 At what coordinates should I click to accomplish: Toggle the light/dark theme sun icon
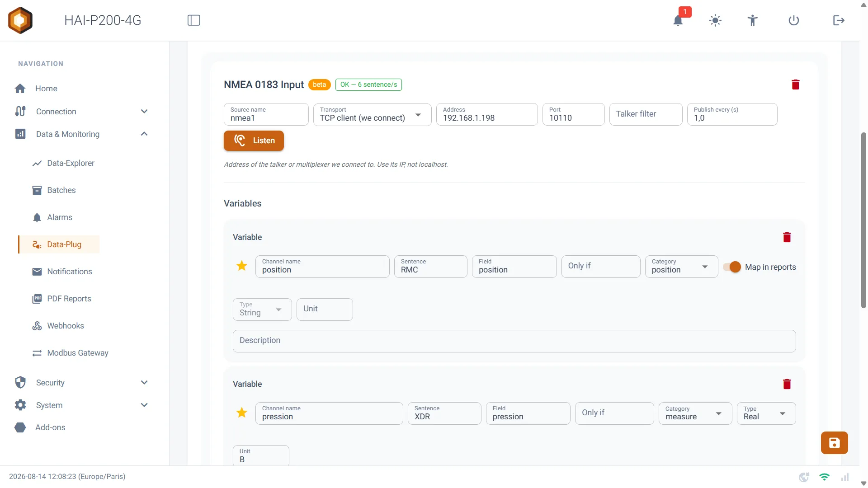715,20
